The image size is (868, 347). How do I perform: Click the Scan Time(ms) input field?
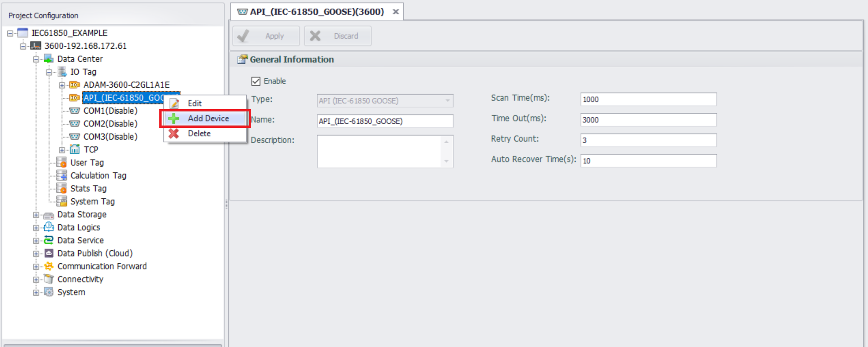648,99
